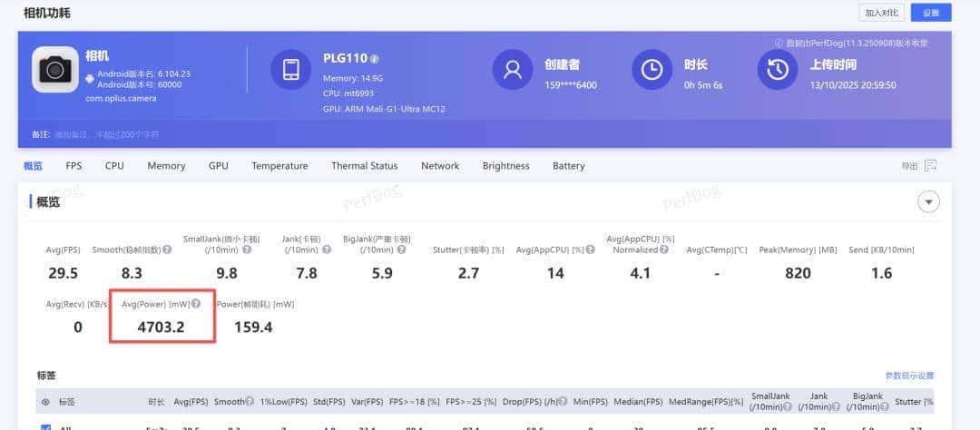
Task: Click the creator ID 159****6400
Action: point(571,85)
